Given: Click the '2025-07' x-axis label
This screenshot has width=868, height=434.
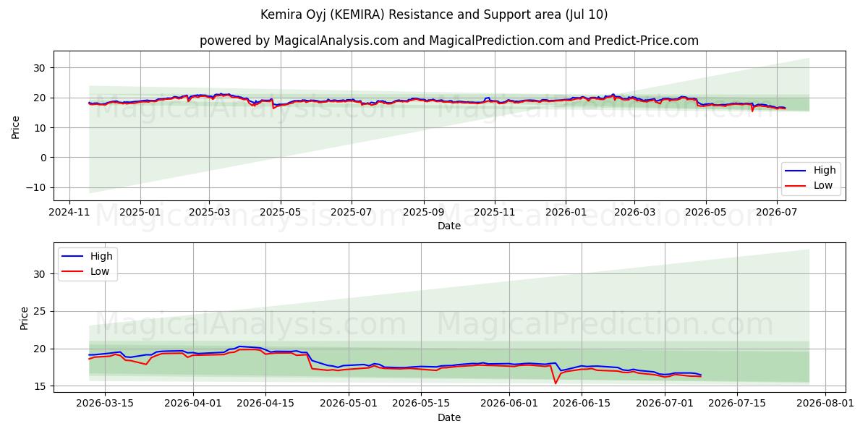Looking at the screenshot, I should click(x=351, y=213).
